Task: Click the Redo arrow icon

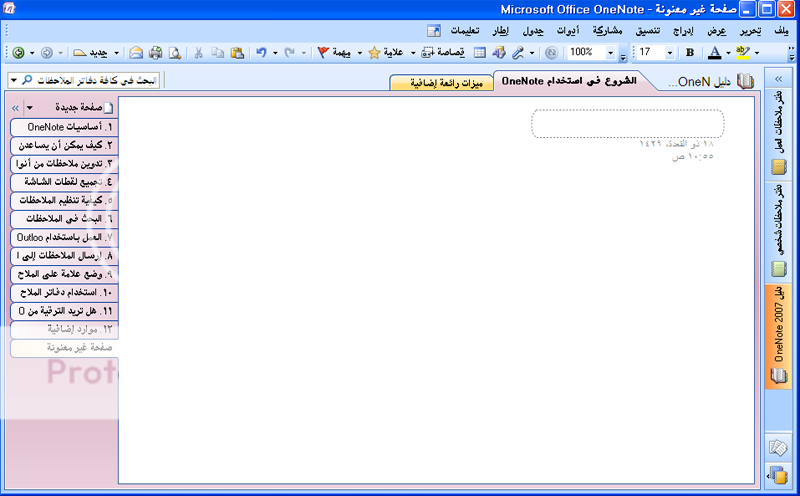Action: 290,53
